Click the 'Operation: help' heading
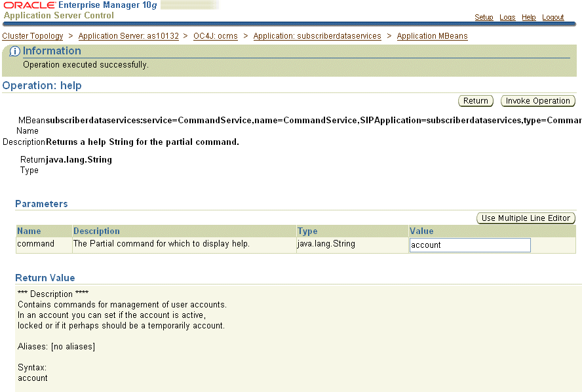This screenshot has width=582, height=392. click(x=42, y=85)
